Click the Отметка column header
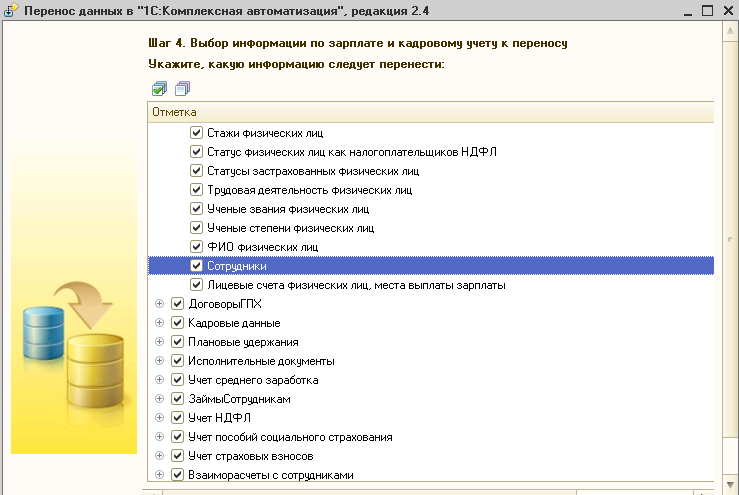 [x=431, y=112]
